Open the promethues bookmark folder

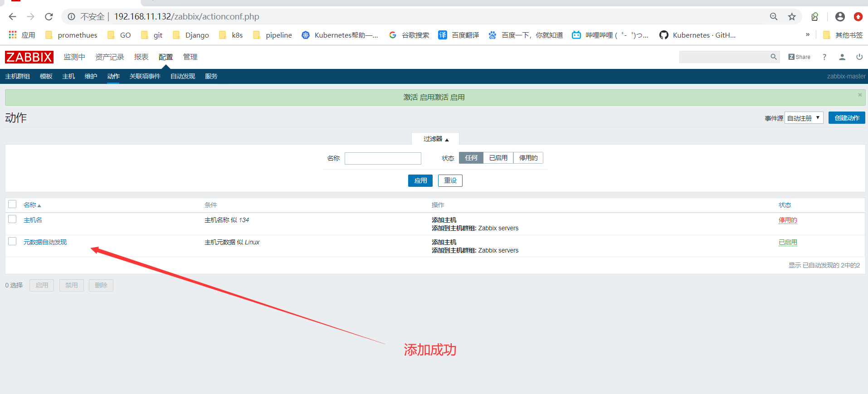(x=71, y=35)
